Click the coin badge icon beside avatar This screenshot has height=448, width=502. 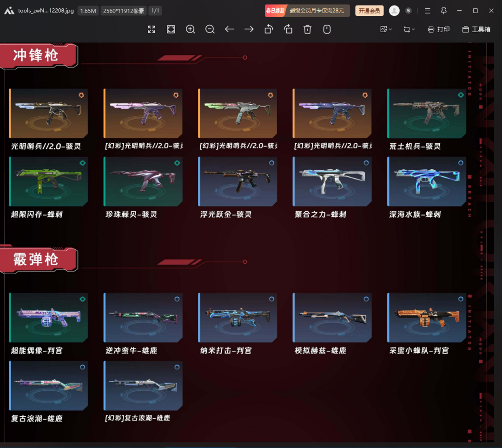click(408, 11)
